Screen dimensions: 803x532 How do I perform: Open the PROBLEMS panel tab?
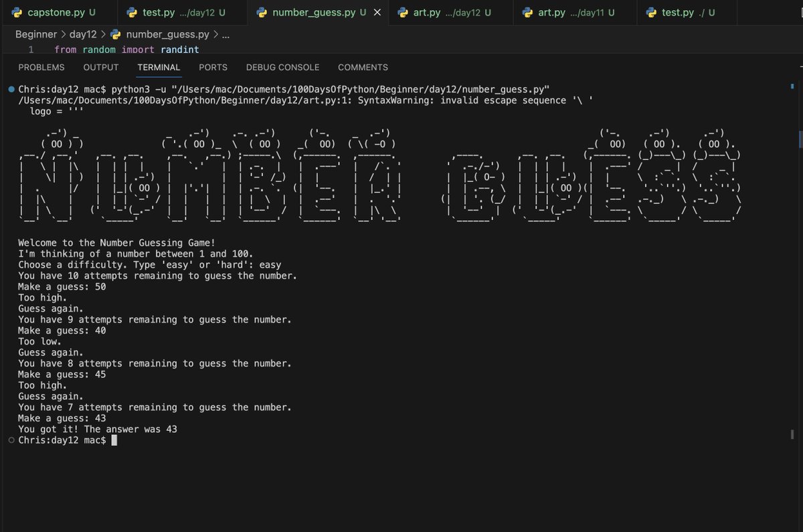41,68
